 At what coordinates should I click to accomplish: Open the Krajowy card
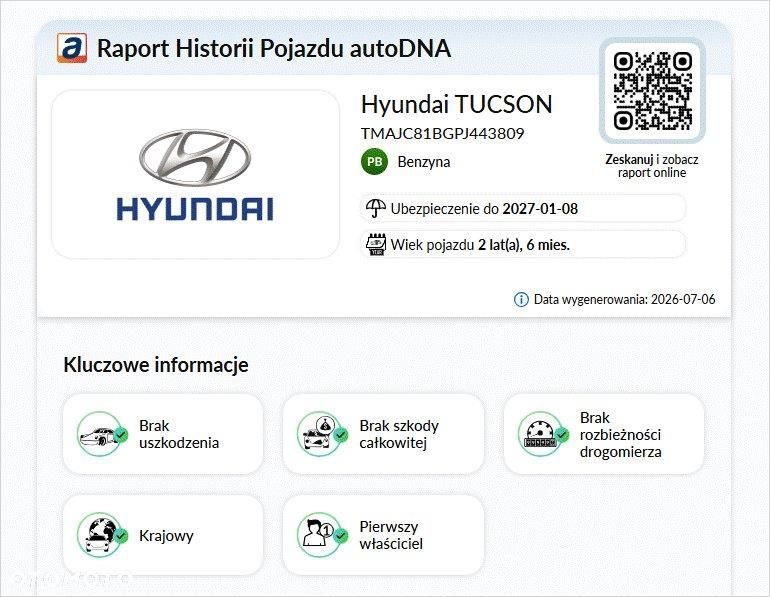pos(163,535)
